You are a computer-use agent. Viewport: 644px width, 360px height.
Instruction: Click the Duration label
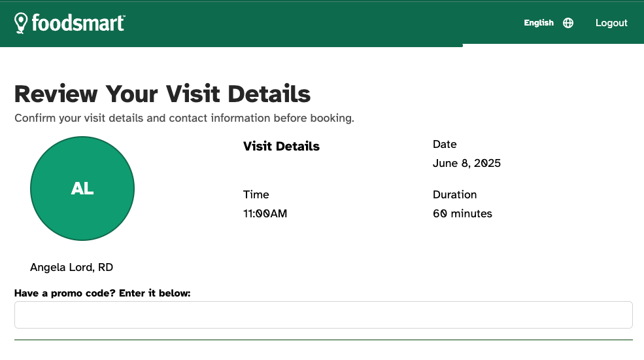[454, 195]
